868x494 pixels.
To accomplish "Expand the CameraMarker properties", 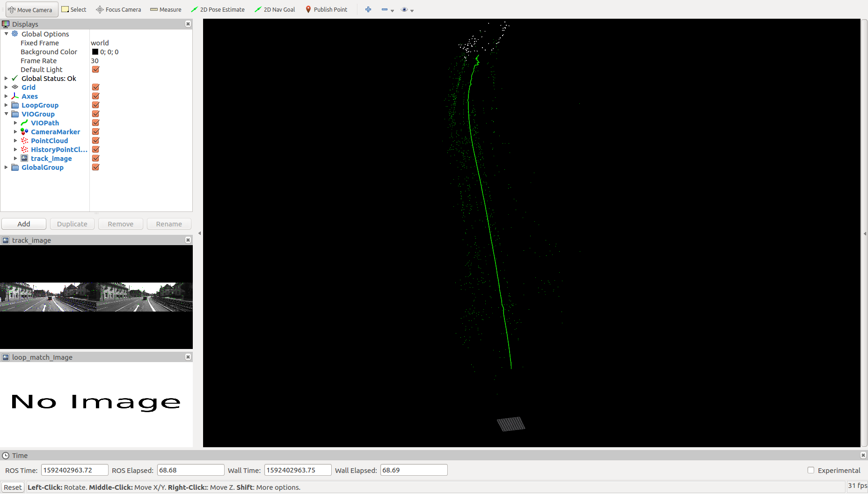I will 15,131.
